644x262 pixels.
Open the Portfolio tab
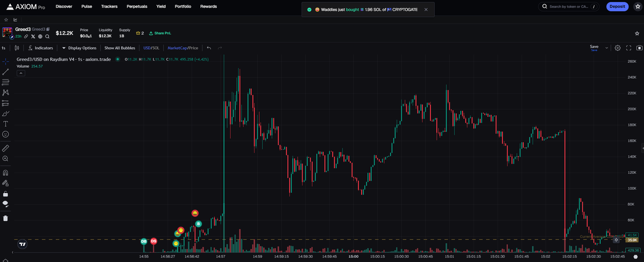point(183,6)
